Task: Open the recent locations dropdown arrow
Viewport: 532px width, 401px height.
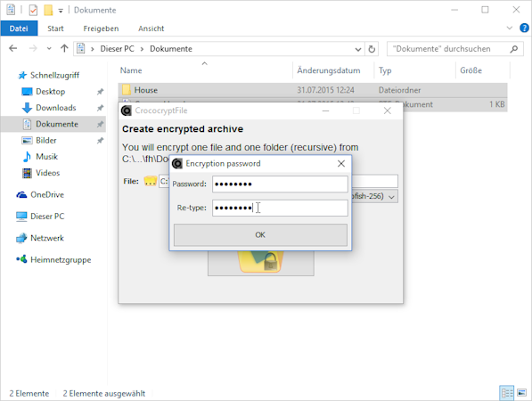Action: 49,48
